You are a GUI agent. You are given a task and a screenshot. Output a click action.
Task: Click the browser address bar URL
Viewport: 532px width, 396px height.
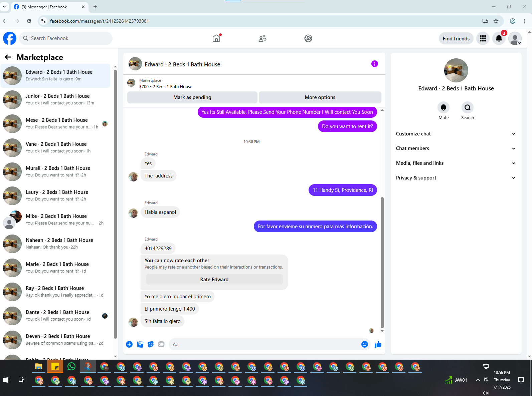(x=100, y=21)
